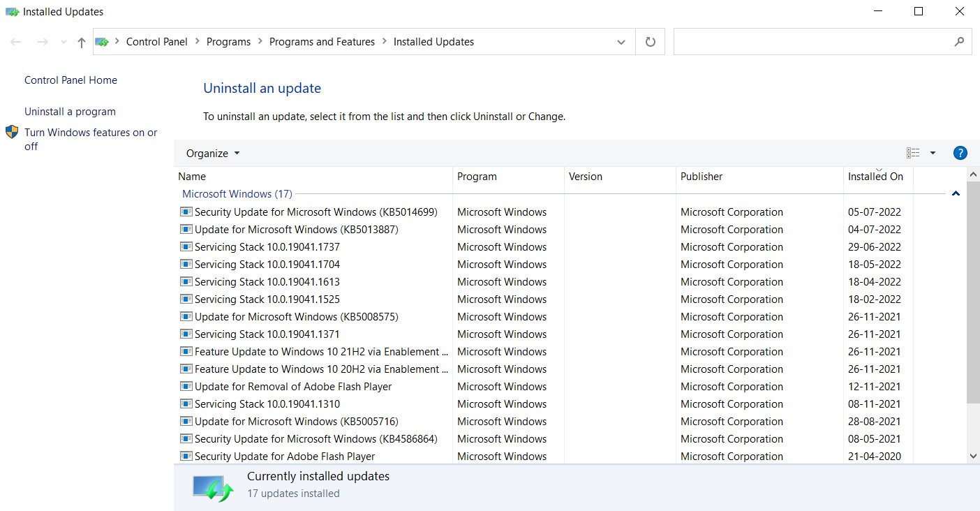Click the Refresh button beside the address bar
Image resolution: width=980 pixels, height=511 pixels.
(650, 42)
